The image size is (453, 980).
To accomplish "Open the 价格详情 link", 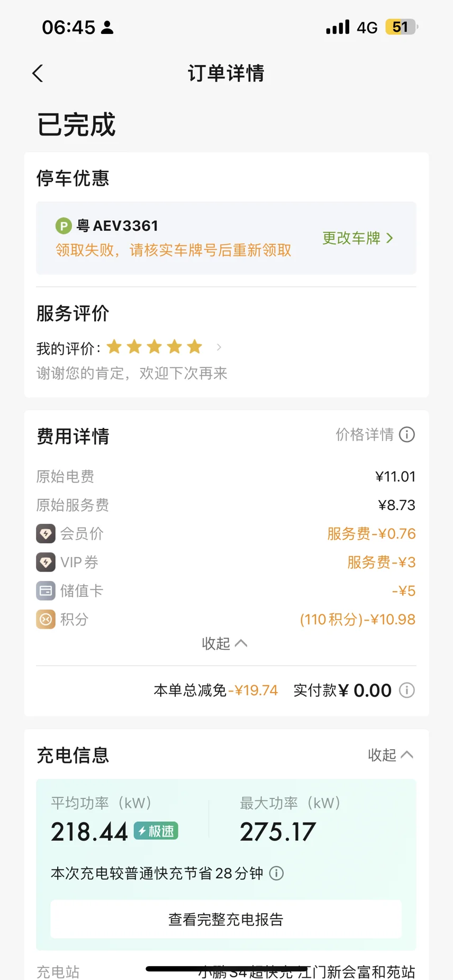I will (x=365, y=435).
